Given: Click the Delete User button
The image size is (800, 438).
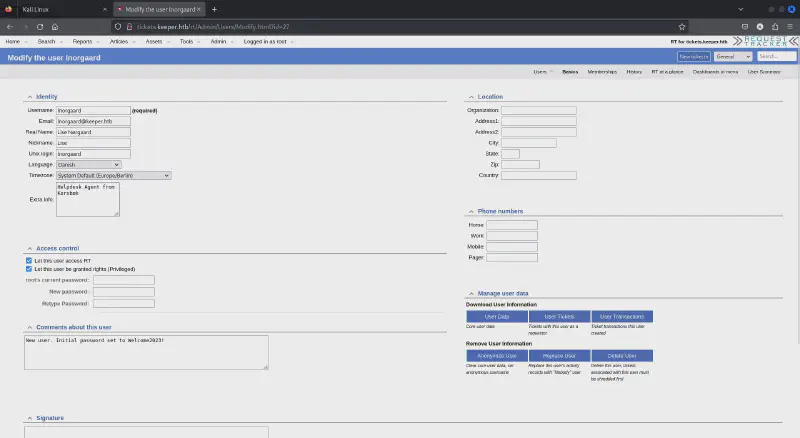Looking at the screenshot, I should pos(622,356).
